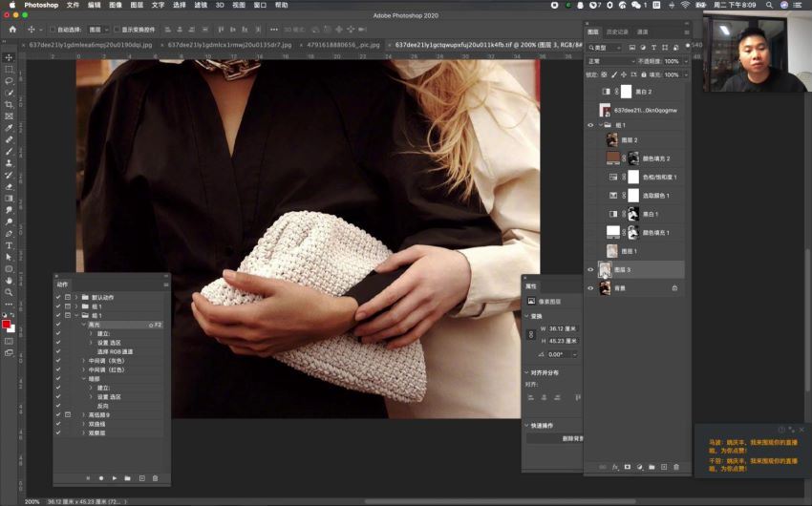
Task: Filter layers by pixel layers icon
Action: click(632, 47)
